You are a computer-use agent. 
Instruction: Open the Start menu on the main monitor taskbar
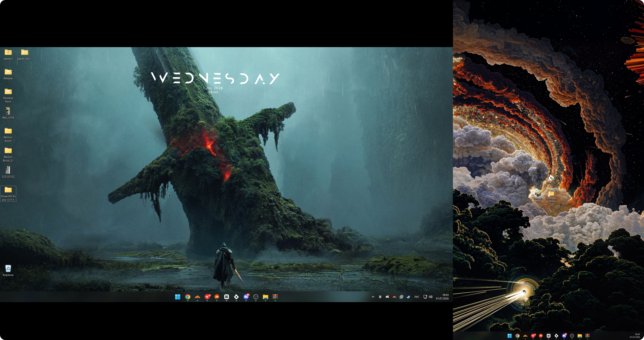coord(178,297)
